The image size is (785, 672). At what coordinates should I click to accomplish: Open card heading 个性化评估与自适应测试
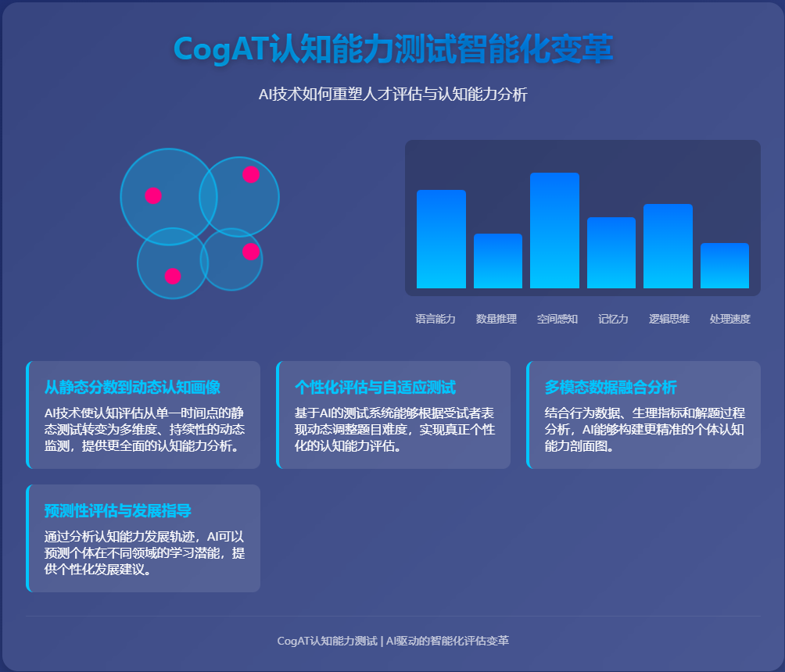point(375,387)
